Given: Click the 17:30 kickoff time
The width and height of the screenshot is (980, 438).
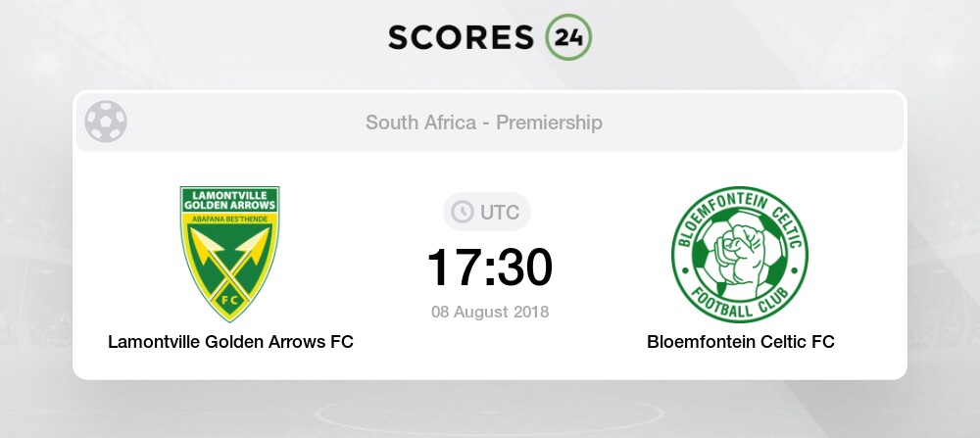Looking at the screenshot, I should 489,268.
